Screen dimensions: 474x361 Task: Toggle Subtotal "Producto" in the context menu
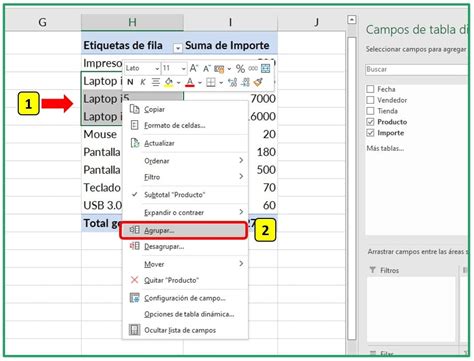pos(185,195)
